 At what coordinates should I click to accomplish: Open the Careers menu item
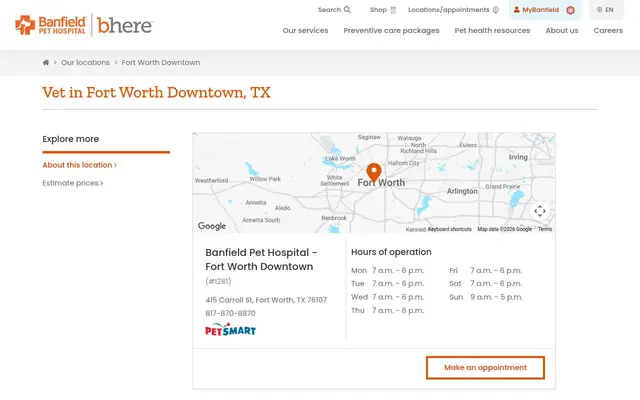click(608, 31)
